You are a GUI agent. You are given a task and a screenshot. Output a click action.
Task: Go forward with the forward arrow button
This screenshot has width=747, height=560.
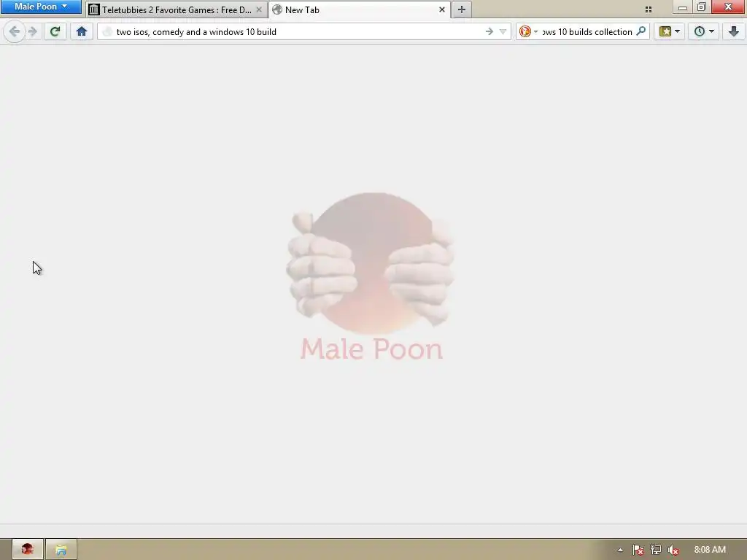tap(33, 32)
